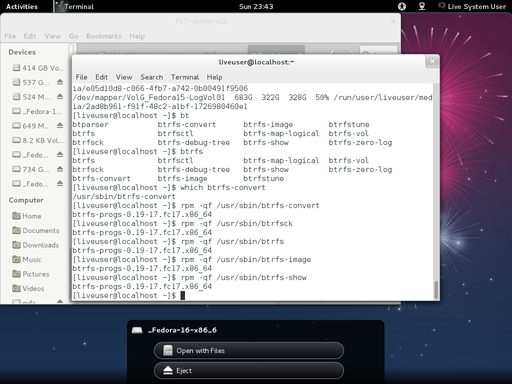The height and width of the screenshot is (384, 512).
Task: Open Pictures folder in sidebar
Action: 31,274
